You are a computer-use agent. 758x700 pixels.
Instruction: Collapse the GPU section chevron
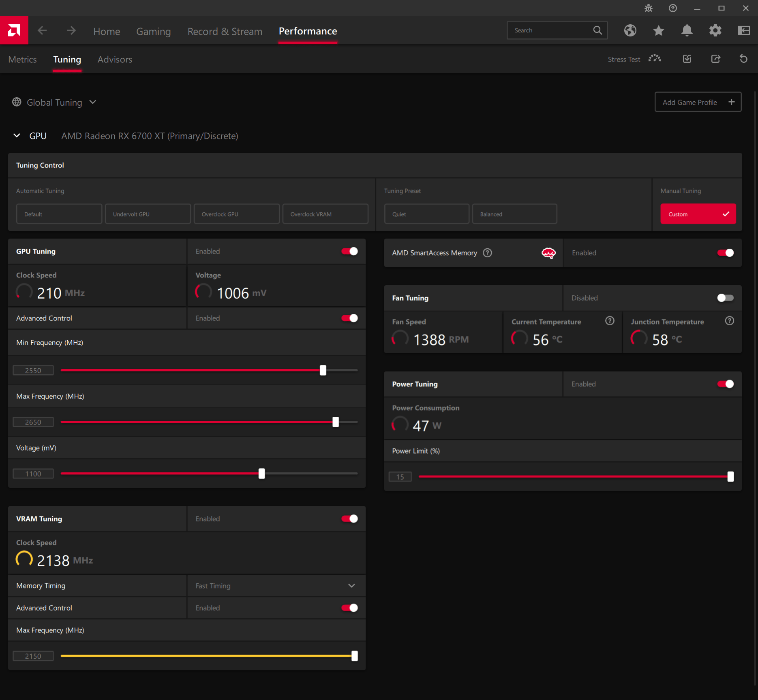17,136
